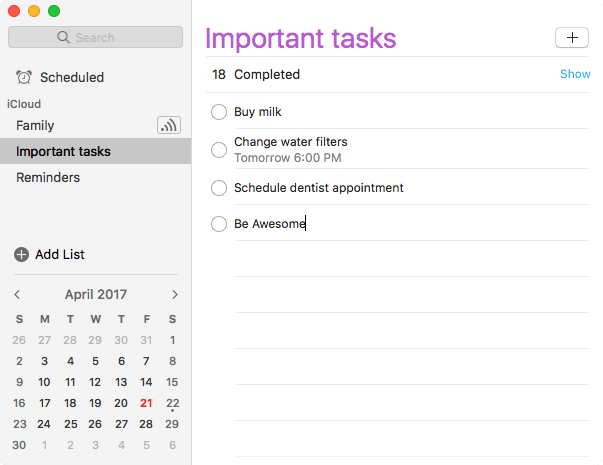
Task: Click the Add List plus icon
Action: point(22,254)
